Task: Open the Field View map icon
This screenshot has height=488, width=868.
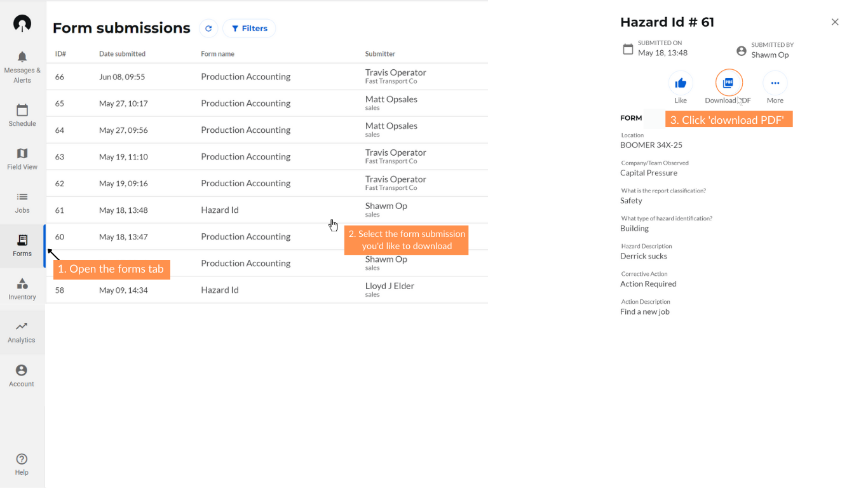Action: (22, 153)
